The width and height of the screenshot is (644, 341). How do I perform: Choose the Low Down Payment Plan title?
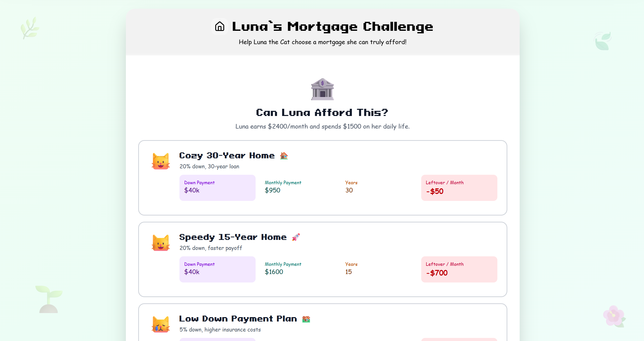238,319
